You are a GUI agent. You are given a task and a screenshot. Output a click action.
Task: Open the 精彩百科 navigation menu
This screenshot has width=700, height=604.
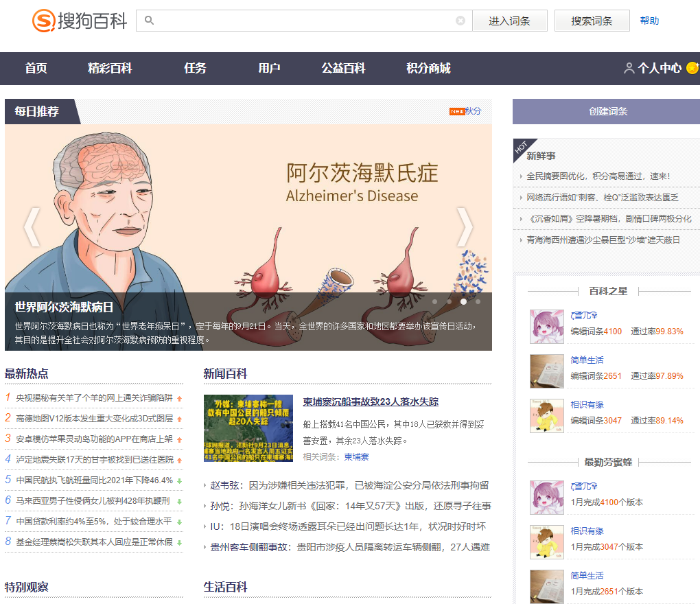tap(110, 69)
